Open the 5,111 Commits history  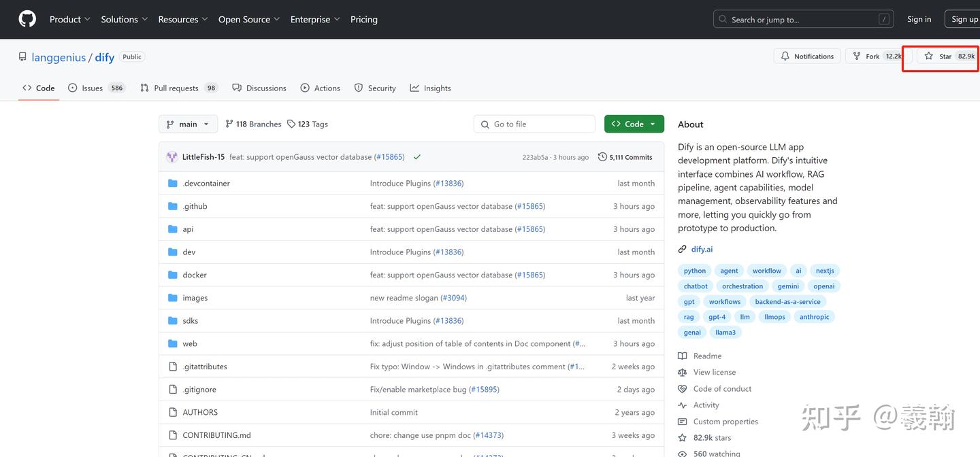coord(625,157)
